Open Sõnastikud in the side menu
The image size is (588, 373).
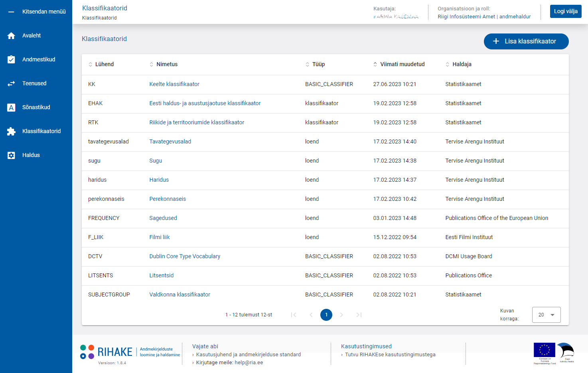click(36, 108)
